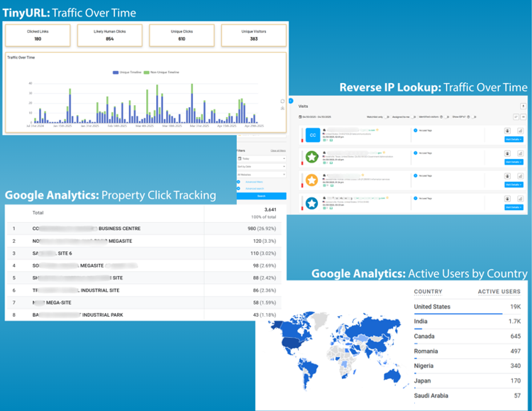532x411 pixels.
Task: Click the Search button under filters
Action: point(261,196)
